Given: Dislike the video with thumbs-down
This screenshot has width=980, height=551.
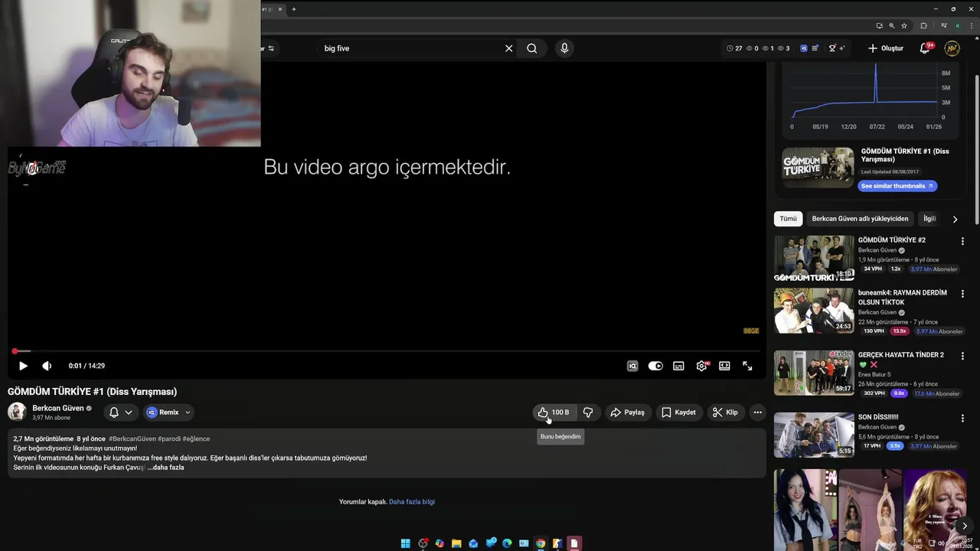Looking at the screenshot, I should coord(588,412).
